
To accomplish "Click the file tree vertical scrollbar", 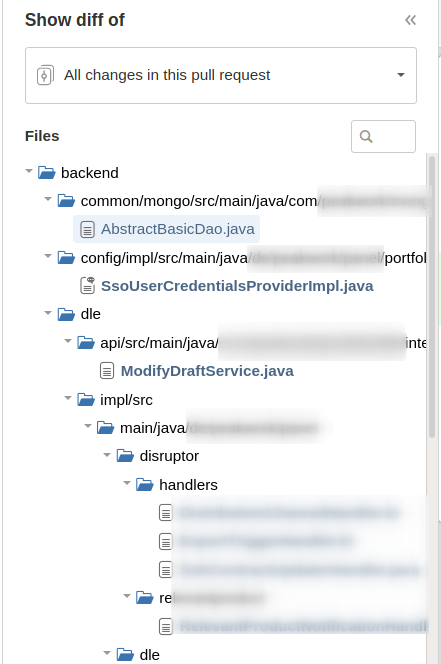I will [432, 296].
